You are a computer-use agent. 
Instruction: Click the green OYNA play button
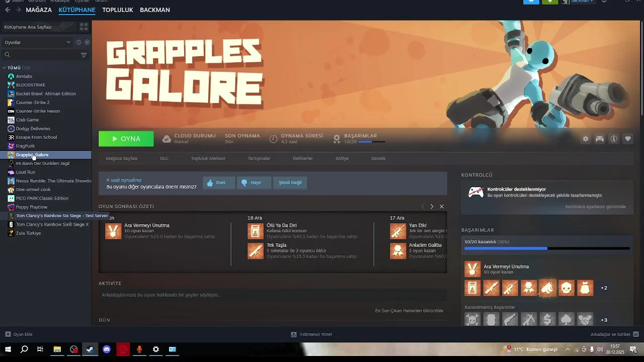click(x=126, y=139)
